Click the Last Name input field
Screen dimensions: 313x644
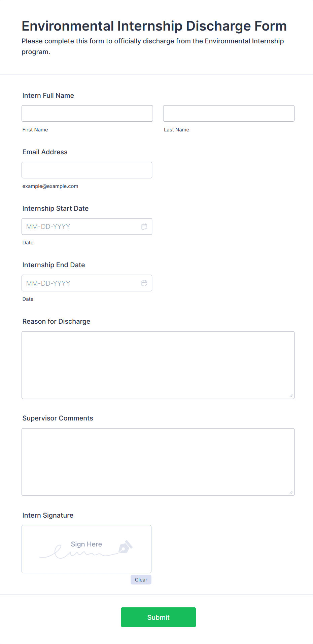point(229,113)
